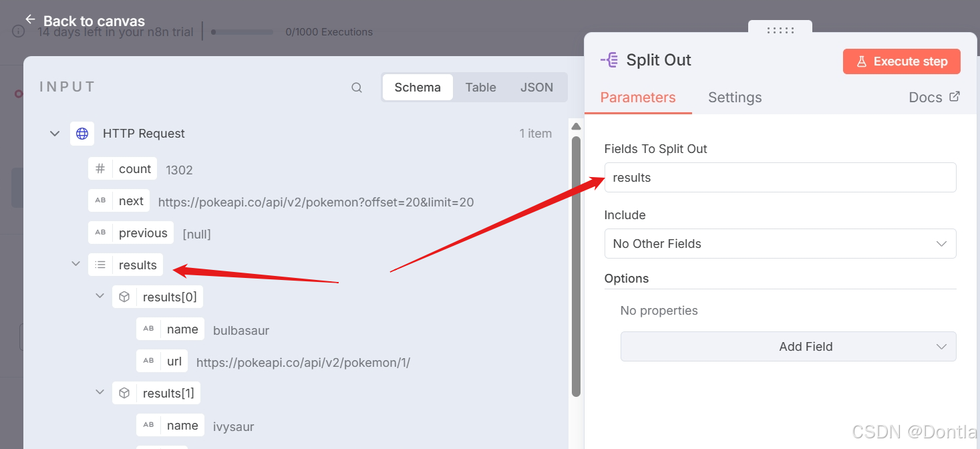Click the array list icon beside results
Screen dimensions: 980x449
(x=100, y=265)
